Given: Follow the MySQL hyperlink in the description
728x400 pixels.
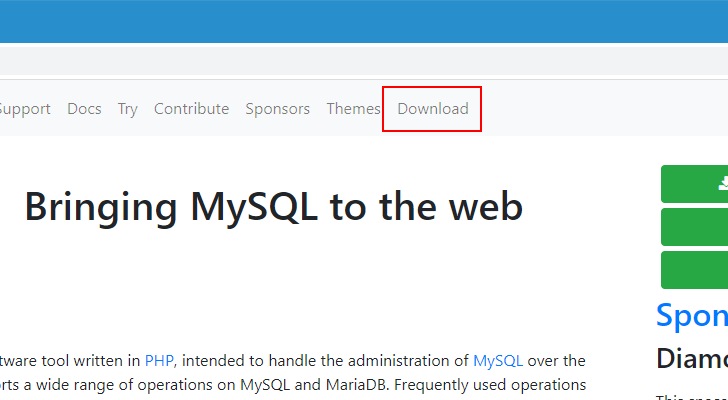Looking at the screenshot, I should click(498, 361).
